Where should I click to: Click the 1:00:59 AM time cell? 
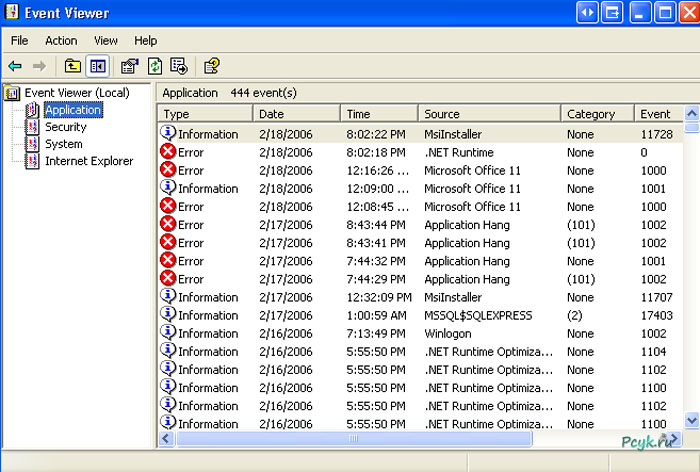pyautogui.click(x=376, y=316)
